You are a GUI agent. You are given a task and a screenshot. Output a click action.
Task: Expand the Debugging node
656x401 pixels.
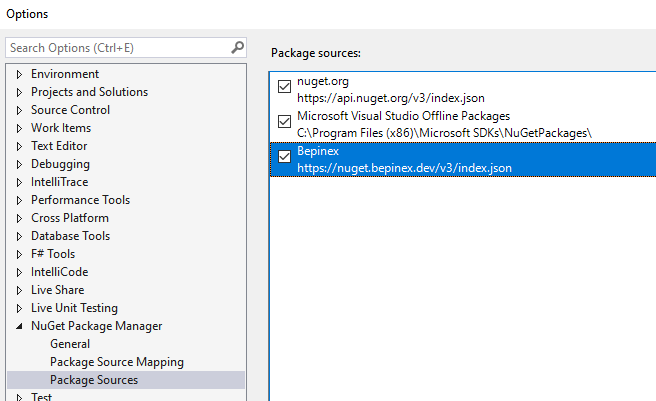point(19,165)
